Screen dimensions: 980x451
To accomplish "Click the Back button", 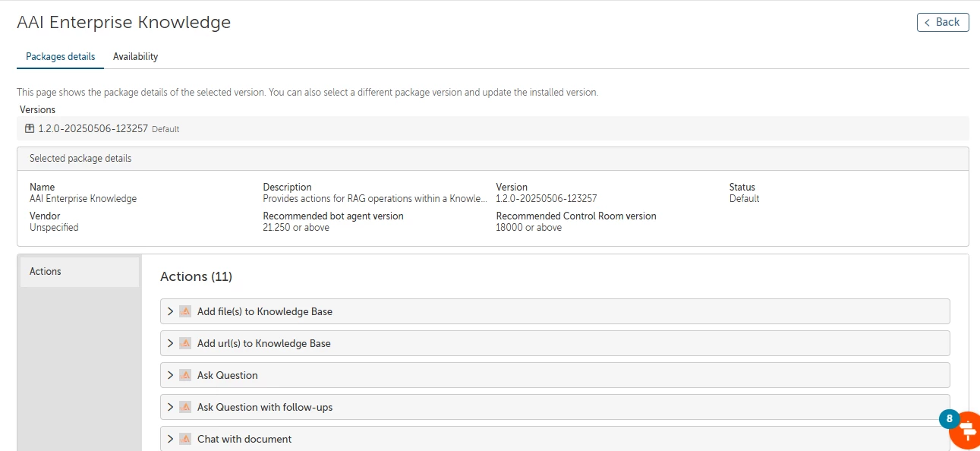I will tap(943, 22).
